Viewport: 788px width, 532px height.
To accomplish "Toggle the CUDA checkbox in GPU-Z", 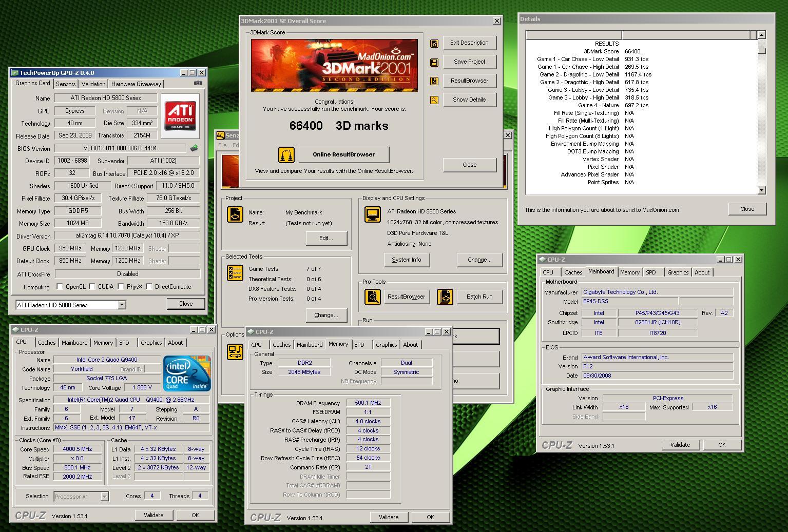I will pos(92,287).
